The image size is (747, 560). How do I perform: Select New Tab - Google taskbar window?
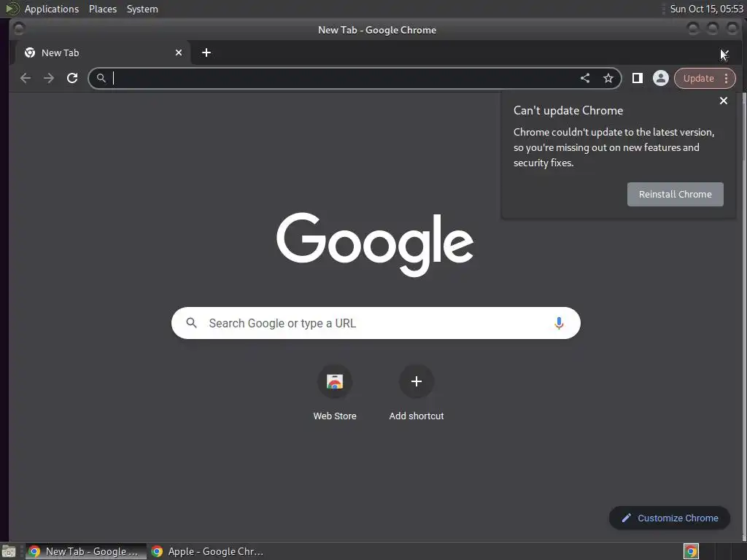point(86,551)
